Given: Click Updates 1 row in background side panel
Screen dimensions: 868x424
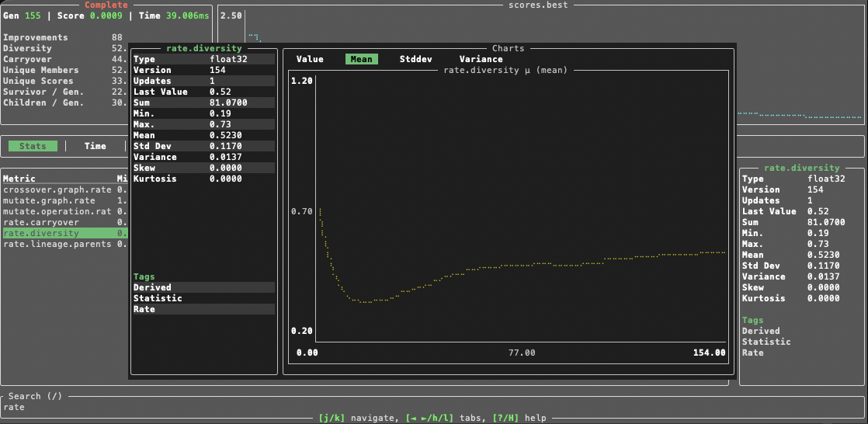Looking at the screenshot, I should (x=801, y=200).
